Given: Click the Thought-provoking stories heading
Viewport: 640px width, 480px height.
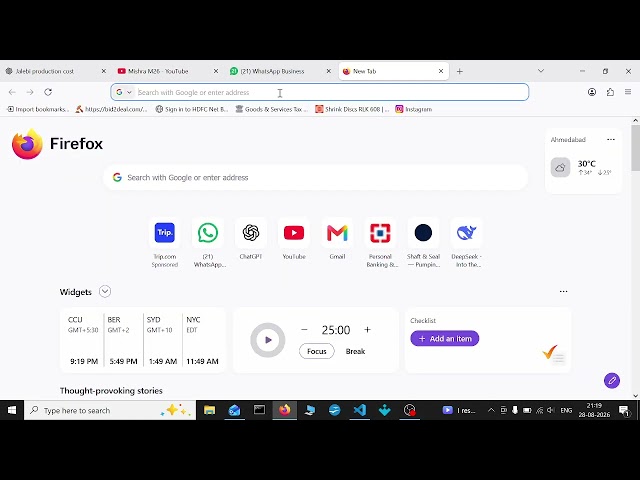Looking at the screenshot, I should (x=111, y=391).
